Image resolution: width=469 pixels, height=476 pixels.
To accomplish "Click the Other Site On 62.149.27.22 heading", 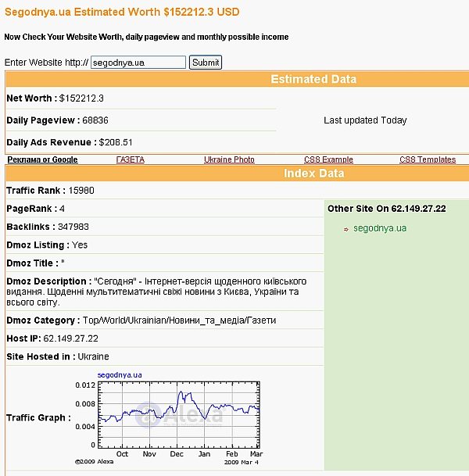I will click(386, 209).
